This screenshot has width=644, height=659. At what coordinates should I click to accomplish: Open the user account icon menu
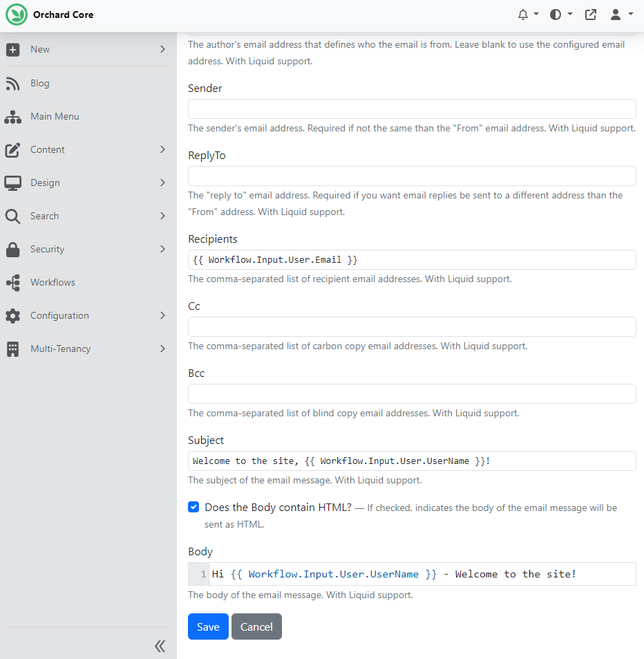click(x=616, y=15)
